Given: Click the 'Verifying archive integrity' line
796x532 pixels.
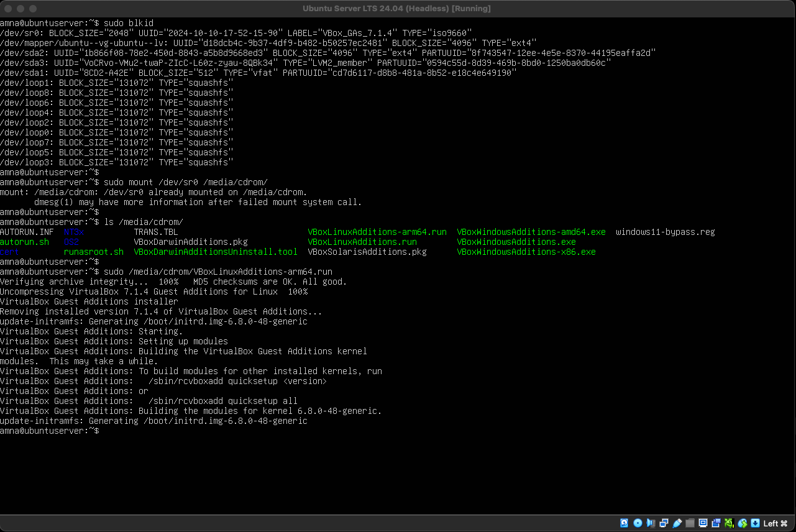Looking at the screenshot, I should click(x=173, y=282).
